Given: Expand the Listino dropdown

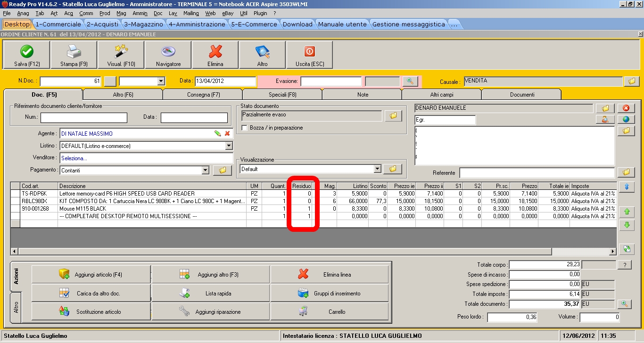Looking at the screenshot, I should click(x=229, y=146).
